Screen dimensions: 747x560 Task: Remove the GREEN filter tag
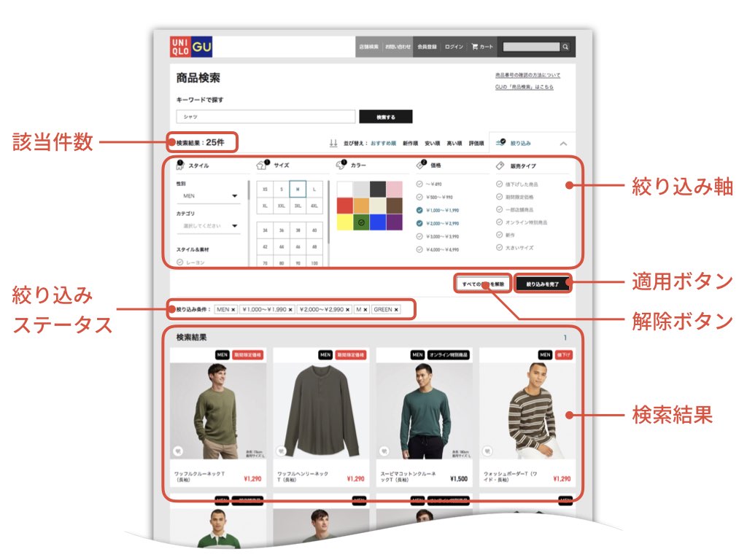396,309
